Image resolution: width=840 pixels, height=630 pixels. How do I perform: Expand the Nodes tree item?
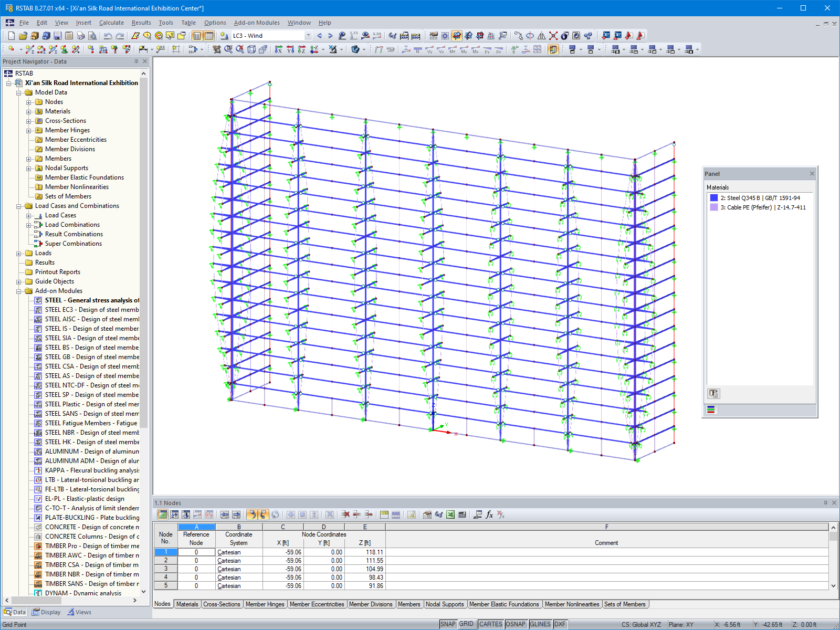click(x=29, y=102)
